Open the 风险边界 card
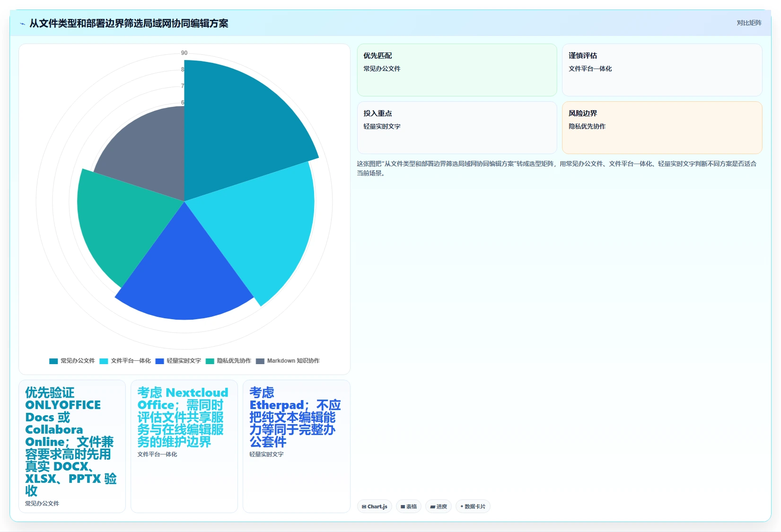781x532 pixels. click(x=662, y=128)
